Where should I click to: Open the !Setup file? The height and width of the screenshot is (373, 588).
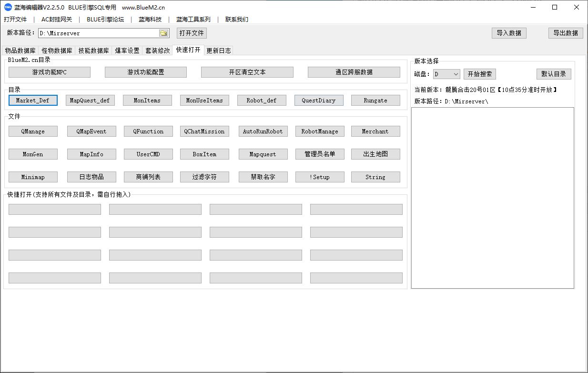pyautogui.click(x=320, y=177)
